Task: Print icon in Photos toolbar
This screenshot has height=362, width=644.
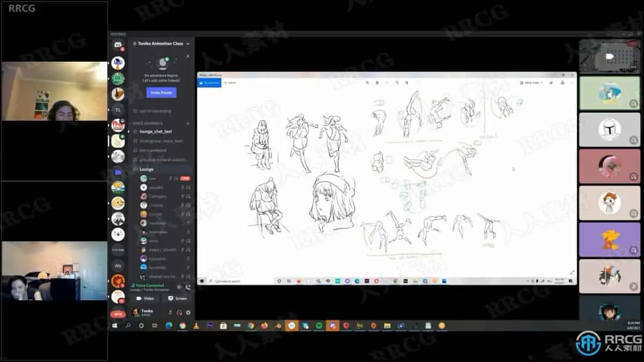Action: coord(562,83)
